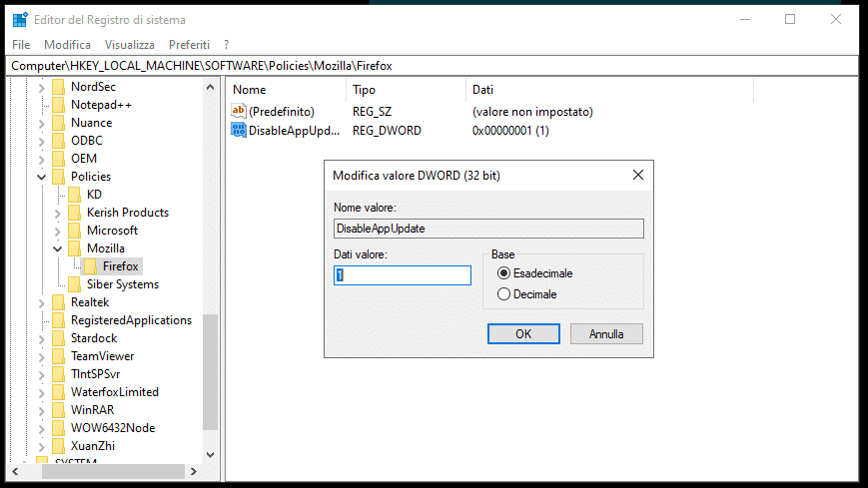The width and height of the screenshot is (868, 488).
Task: Select the Firefox folder icon in tree
Action: click(x=90, y=266)
